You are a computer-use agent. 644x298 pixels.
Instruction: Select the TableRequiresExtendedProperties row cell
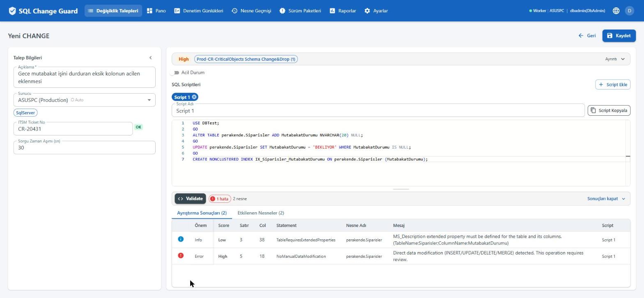point(306,240)
